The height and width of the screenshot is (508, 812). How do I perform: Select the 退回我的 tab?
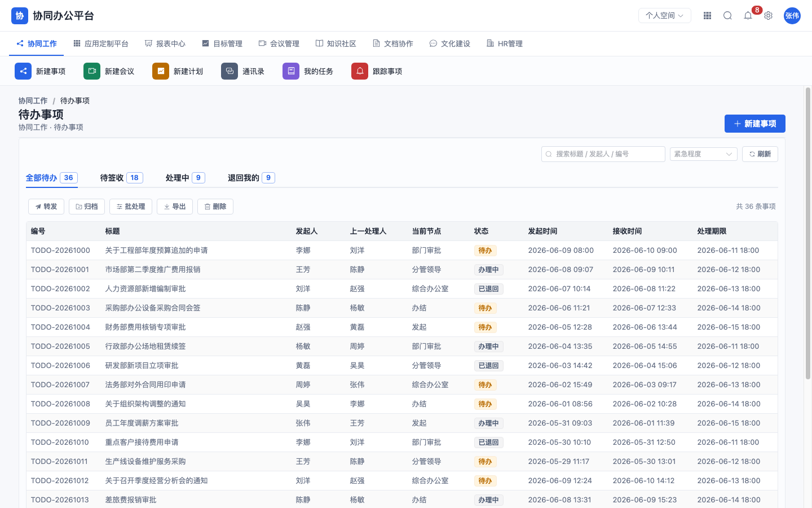click(x=251, y=178)
